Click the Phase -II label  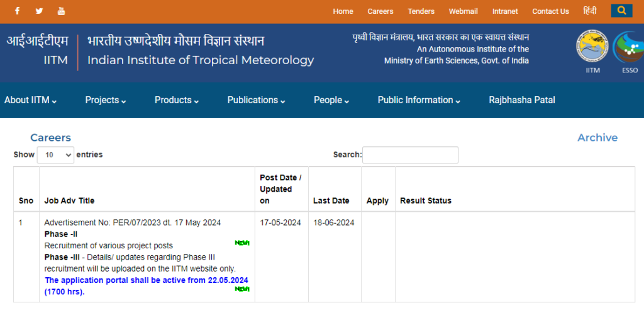click(x=61, y=234)
